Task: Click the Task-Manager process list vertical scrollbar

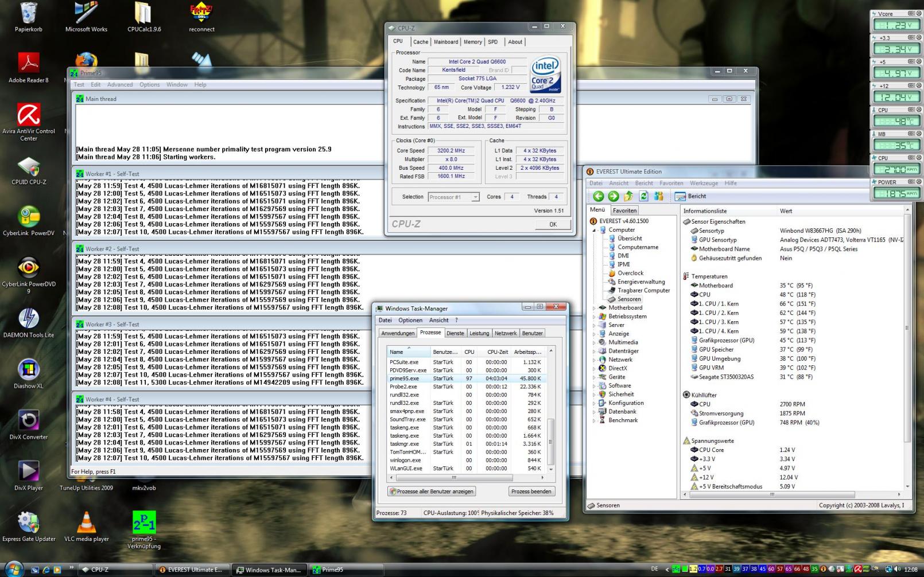Action: [551, 410]
